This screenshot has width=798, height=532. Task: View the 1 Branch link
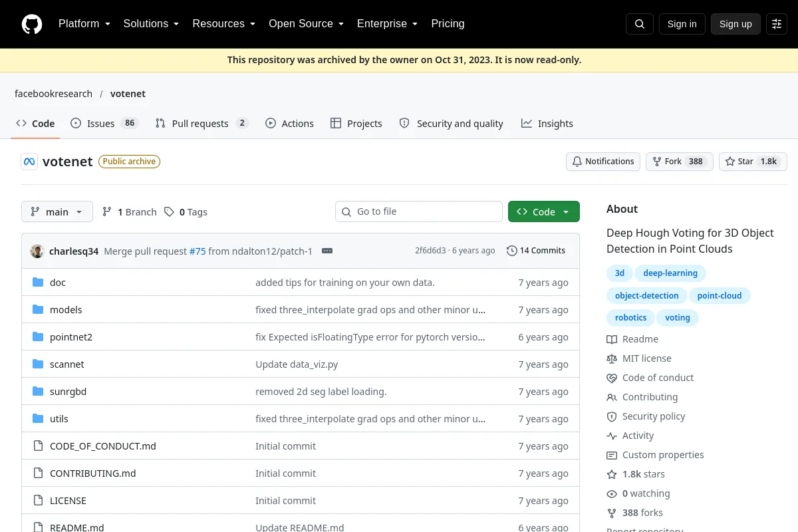click(130, 212)
